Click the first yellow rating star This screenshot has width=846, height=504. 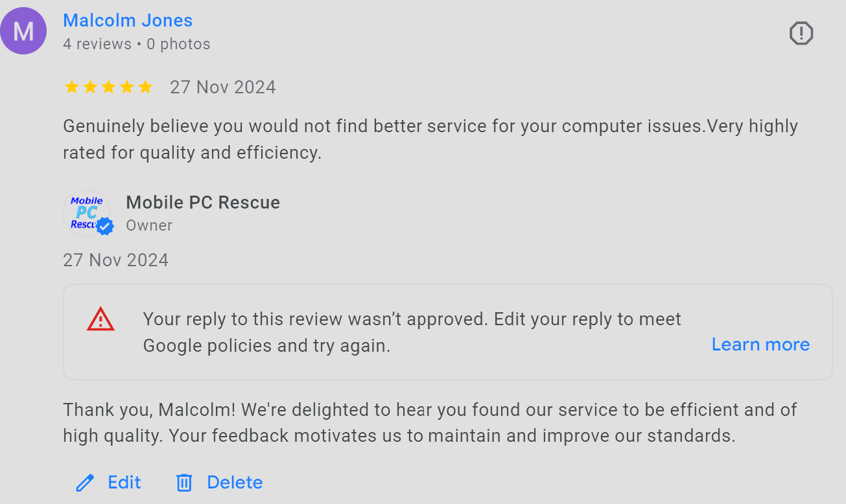pos(71,87)
